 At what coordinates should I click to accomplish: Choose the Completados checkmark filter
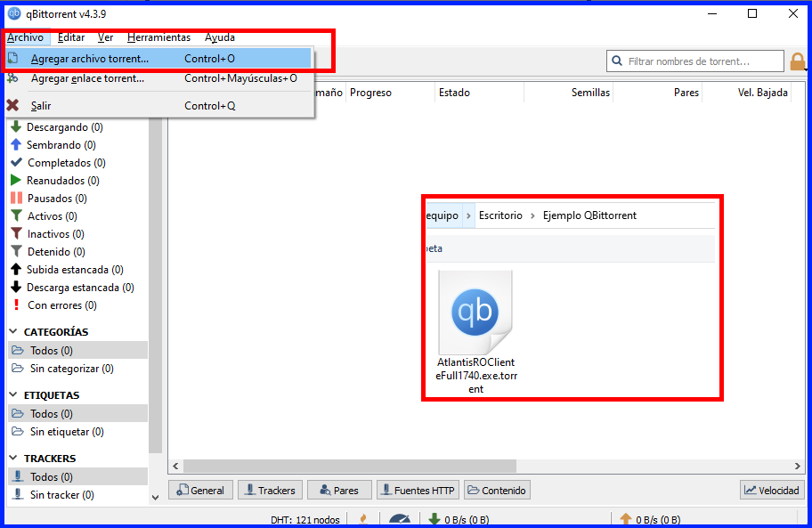point(58,163)
